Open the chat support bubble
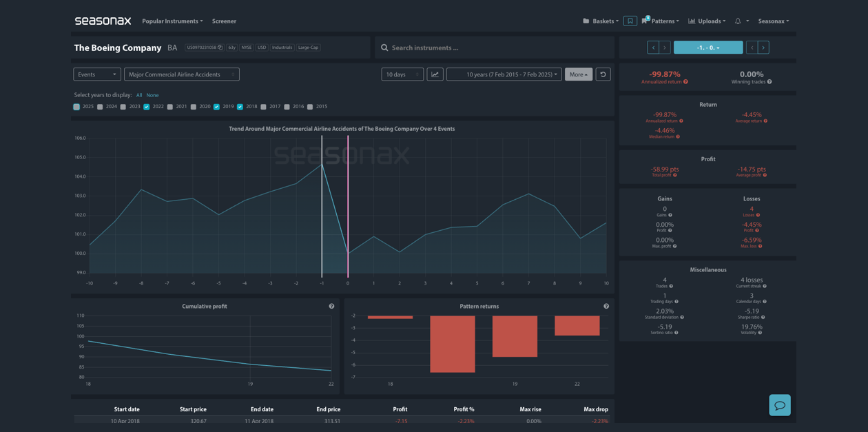Viewport: 868px width, 432px height. pyautogui.click(x=779, y=405)
